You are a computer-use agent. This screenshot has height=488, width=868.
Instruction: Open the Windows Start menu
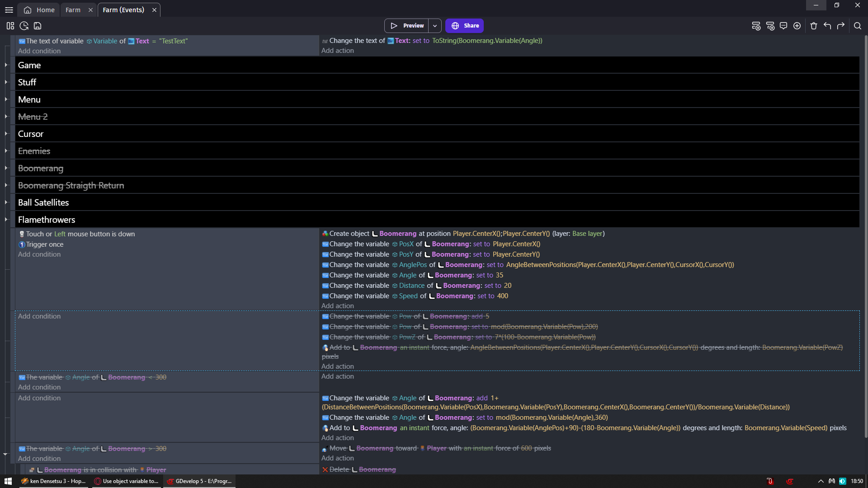click(x=8, y=481)
